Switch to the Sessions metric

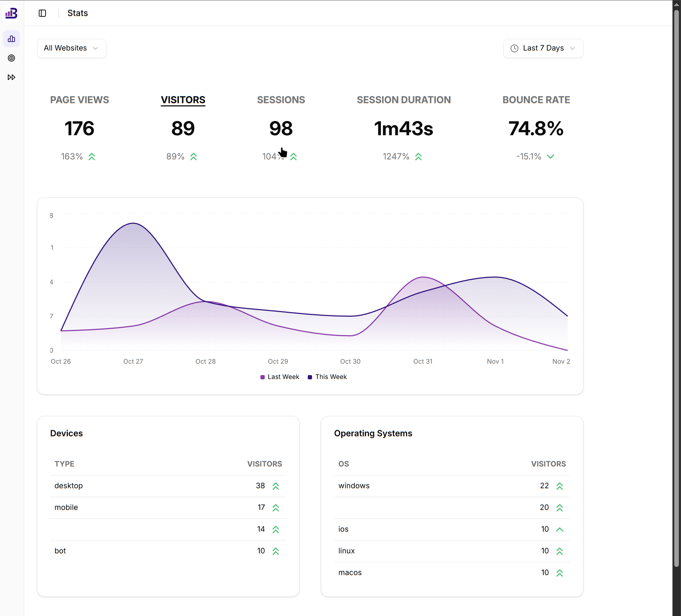(281, 100)
